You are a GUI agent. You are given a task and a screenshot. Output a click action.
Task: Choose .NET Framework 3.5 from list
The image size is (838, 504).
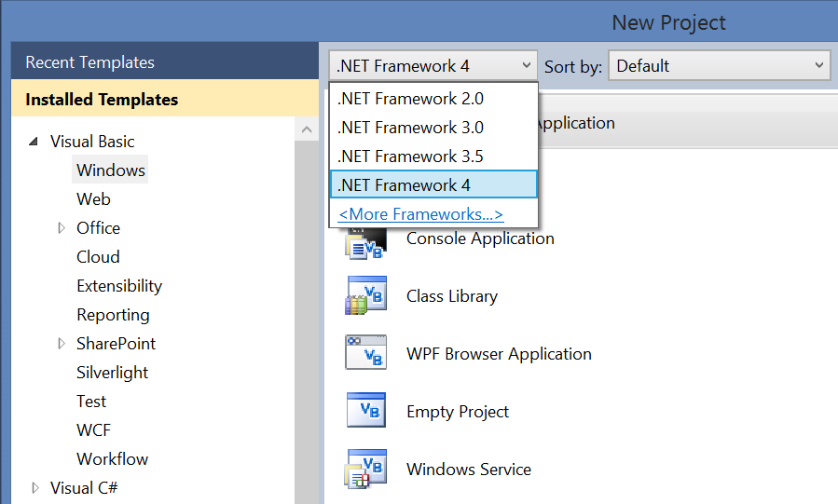point(433,157)
